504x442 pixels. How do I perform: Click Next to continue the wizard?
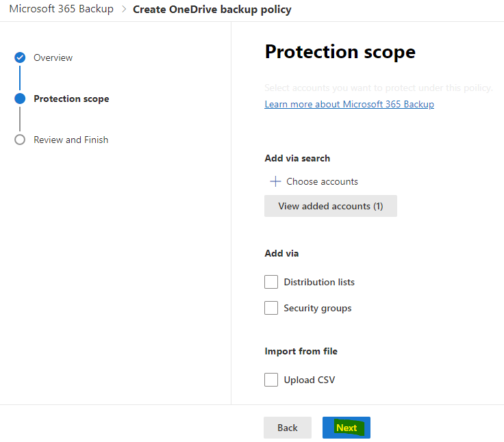pos(346,428)
